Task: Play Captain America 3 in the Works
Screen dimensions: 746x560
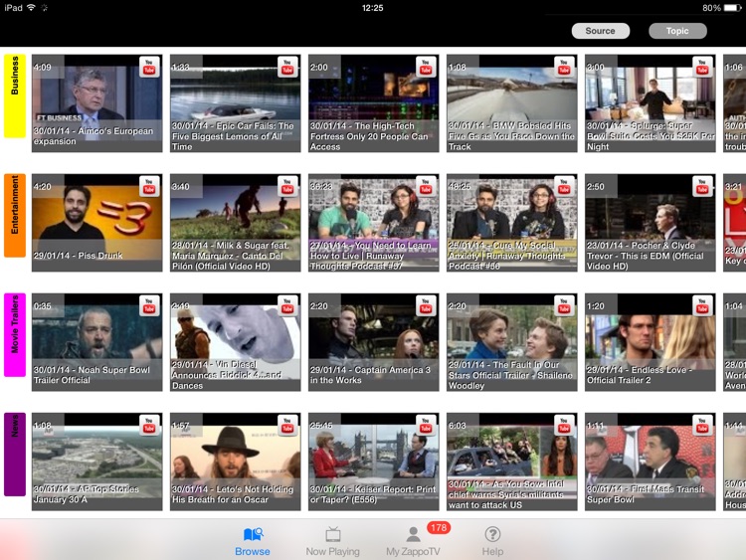Action: [x=373, y=342]
